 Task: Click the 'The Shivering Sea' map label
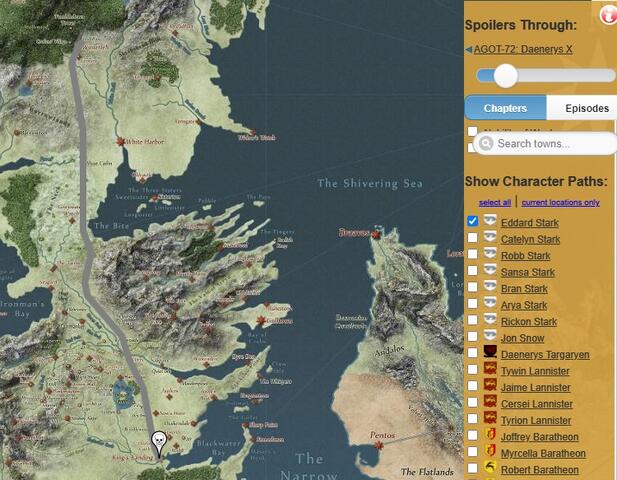[x=370, y=184]
